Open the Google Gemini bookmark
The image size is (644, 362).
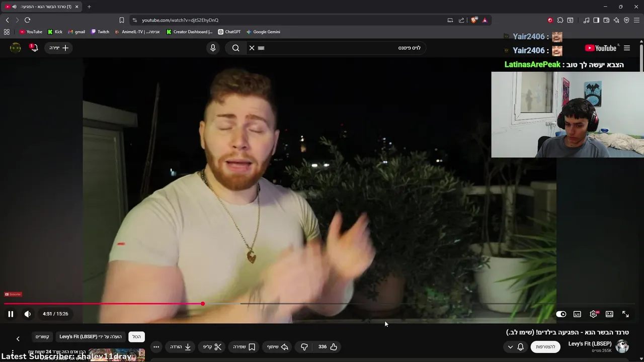coord(263,32)
